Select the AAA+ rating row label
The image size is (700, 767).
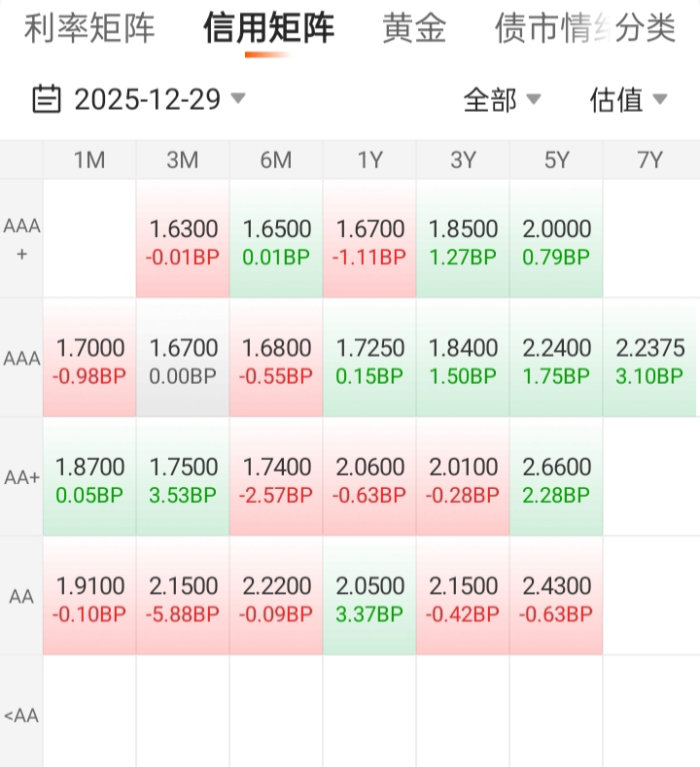tap(21, 239)
